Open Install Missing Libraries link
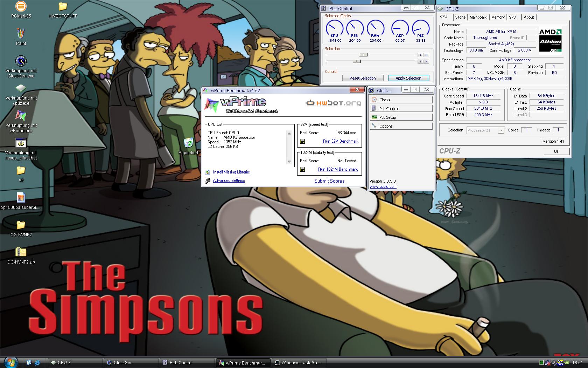The width and height of the screenshot is (588, 368). [x=232, y=172]
